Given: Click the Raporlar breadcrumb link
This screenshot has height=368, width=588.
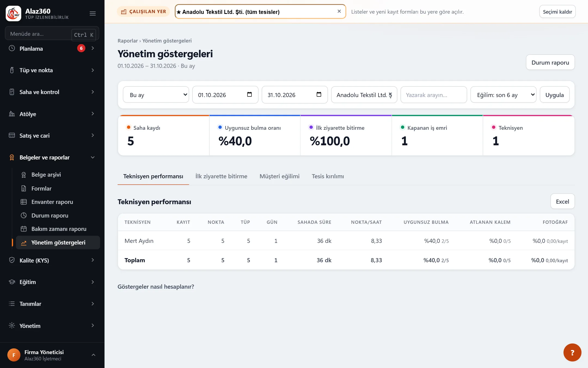Looking at the screenshot, I should point(127,41).
